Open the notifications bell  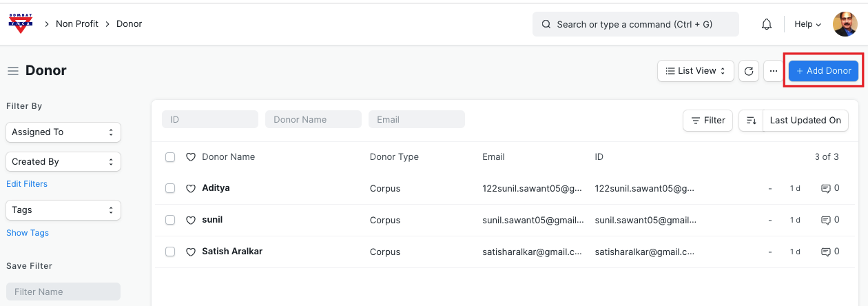(766, 24)
